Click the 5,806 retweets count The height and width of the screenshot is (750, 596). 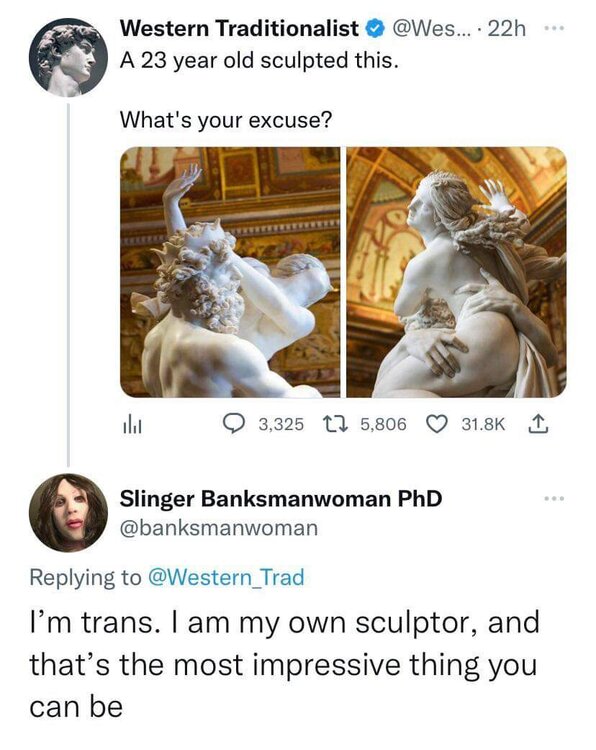[384, 424]
